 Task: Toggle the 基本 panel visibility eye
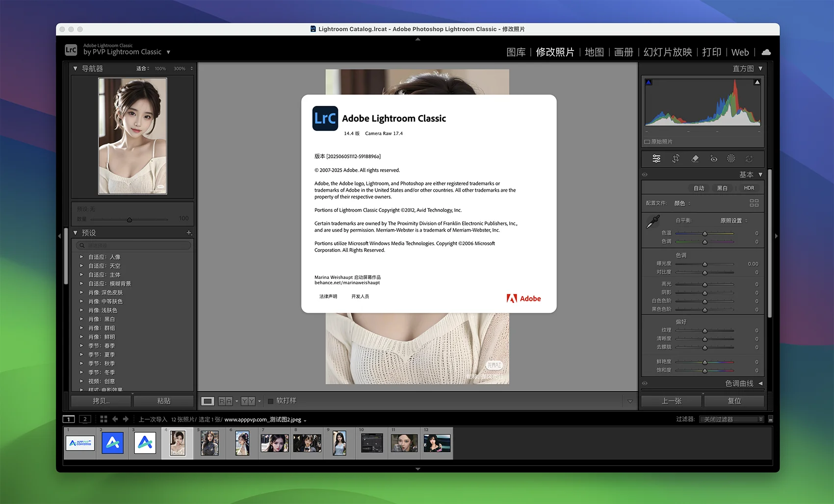click(645, 175)
